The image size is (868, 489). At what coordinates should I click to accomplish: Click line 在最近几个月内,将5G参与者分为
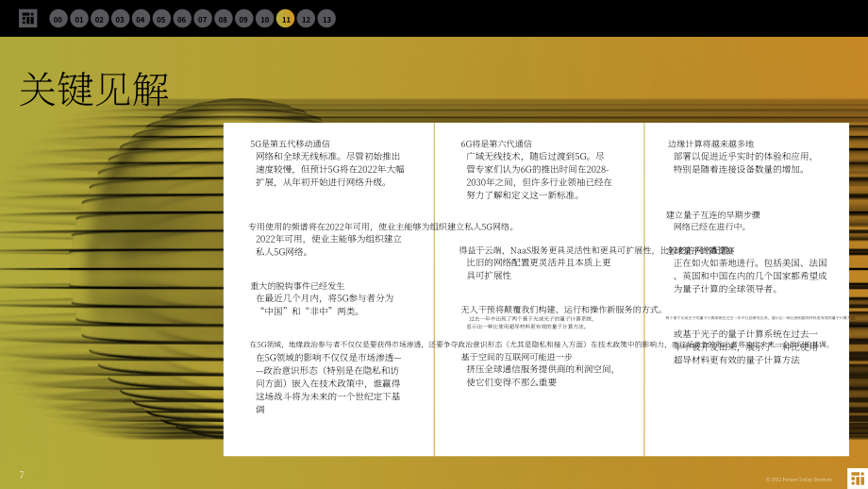click(x=325, y=298)
